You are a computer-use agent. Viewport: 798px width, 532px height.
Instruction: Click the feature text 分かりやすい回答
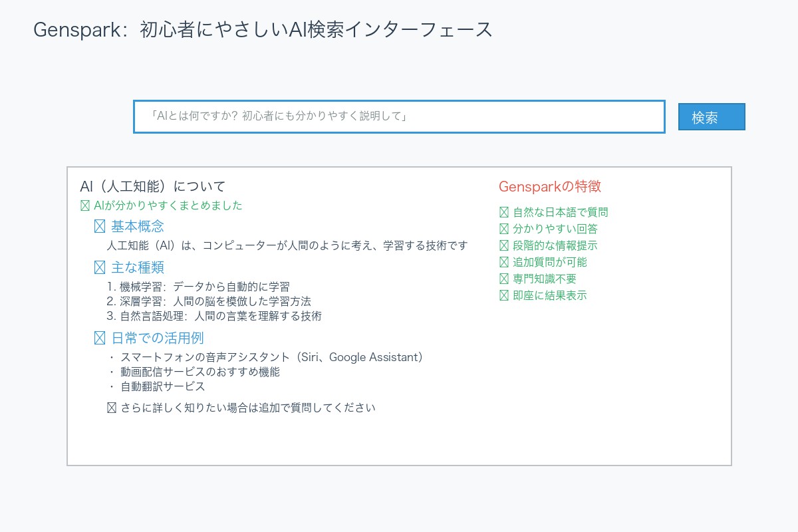tap(555, 229)
